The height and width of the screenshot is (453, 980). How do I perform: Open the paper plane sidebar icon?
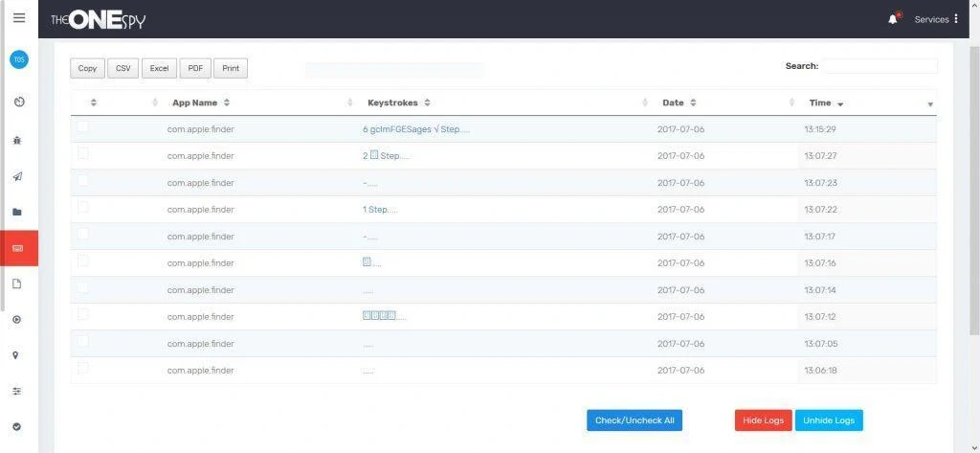(17, 176)
